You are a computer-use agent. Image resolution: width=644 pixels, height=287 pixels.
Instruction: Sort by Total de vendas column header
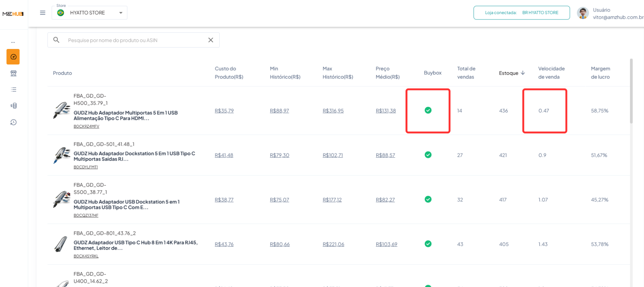[x=466, y=73]
